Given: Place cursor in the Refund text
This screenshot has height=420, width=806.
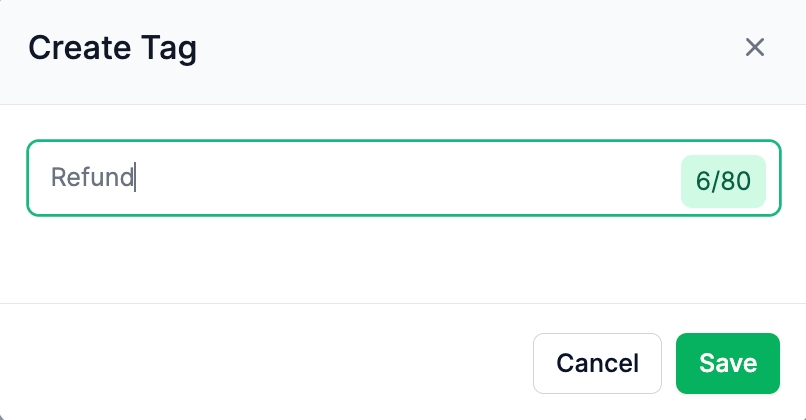Looking at the screenshot, I should point(92,178).
